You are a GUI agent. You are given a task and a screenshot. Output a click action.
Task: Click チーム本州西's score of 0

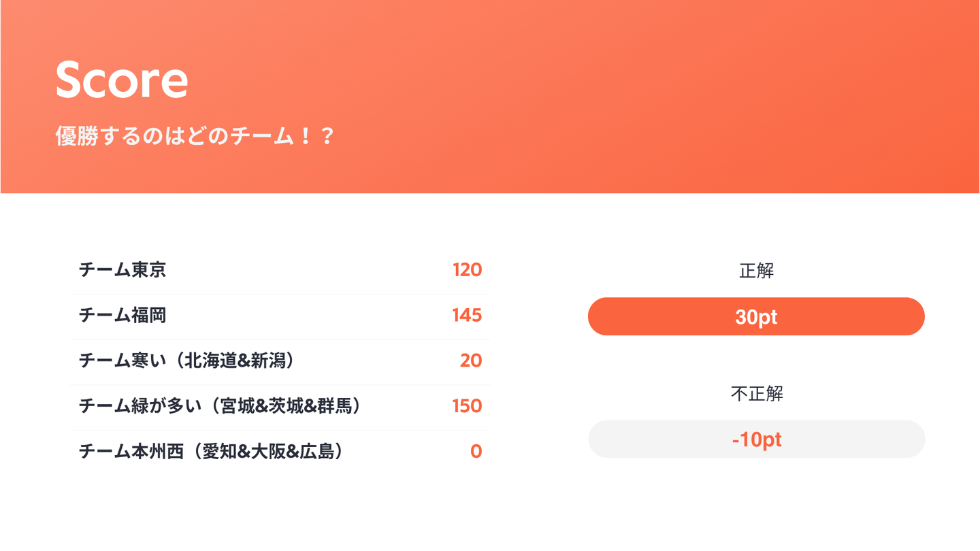point(476,451)
